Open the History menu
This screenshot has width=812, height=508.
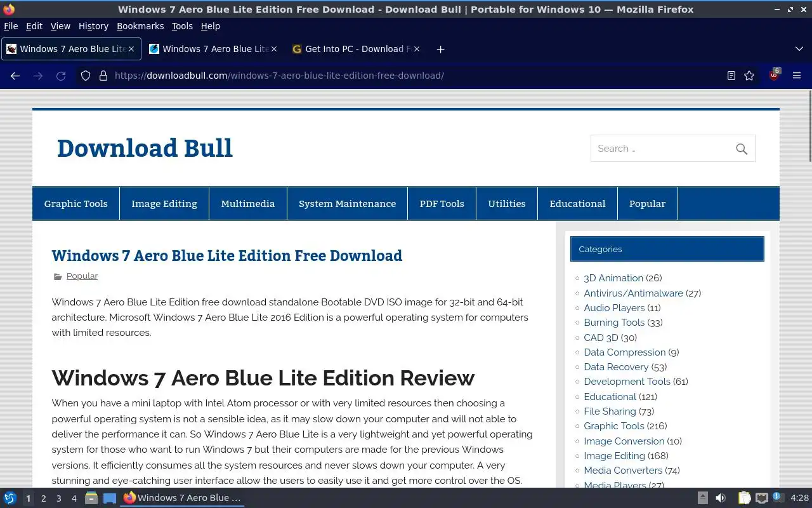click(x=93, y=26)
